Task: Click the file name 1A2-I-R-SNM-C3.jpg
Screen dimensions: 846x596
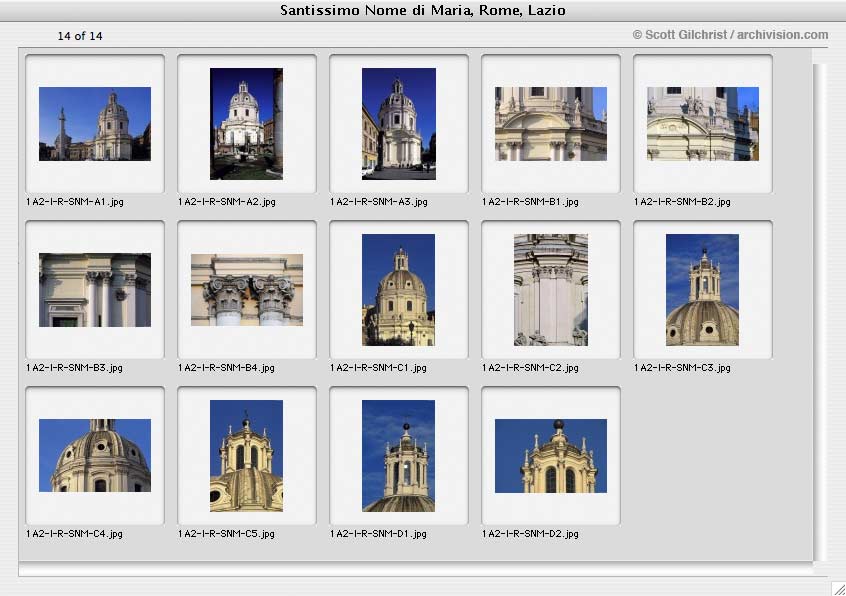Action: click(683, 368)
